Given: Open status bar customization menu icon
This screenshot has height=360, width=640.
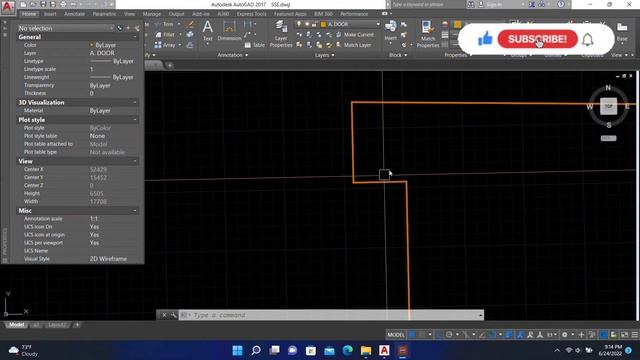Looking at the screenshot, I should click(x=634, y=335).
